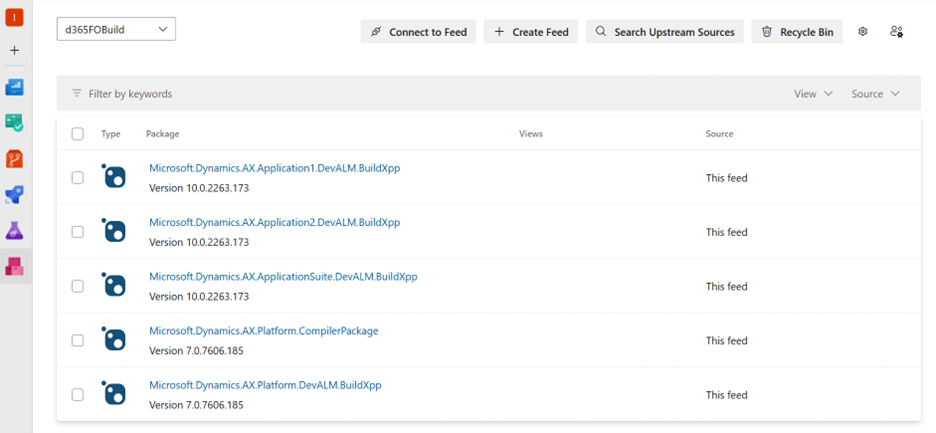Open Azure Boards in the sidebar
The height and width of the screenshot is (433, 936).
click(14, 123)
